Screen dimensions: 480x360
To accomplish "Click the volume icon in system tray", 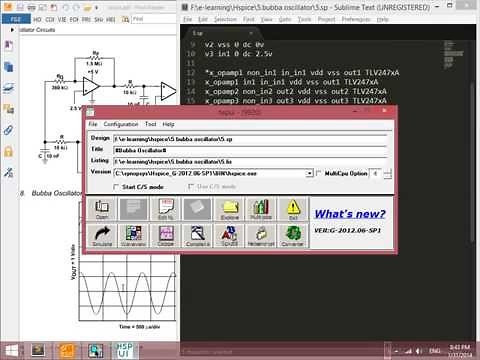I will [419, 351].
